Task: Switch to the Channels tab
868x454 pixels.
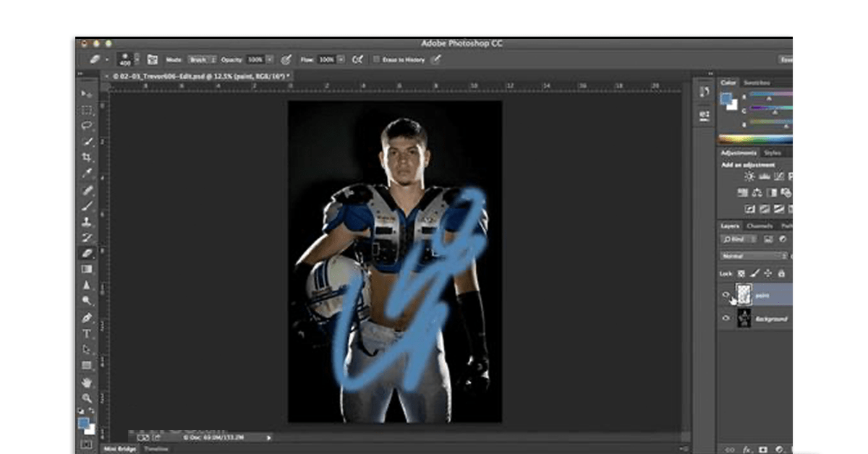Action: [759, 226]
